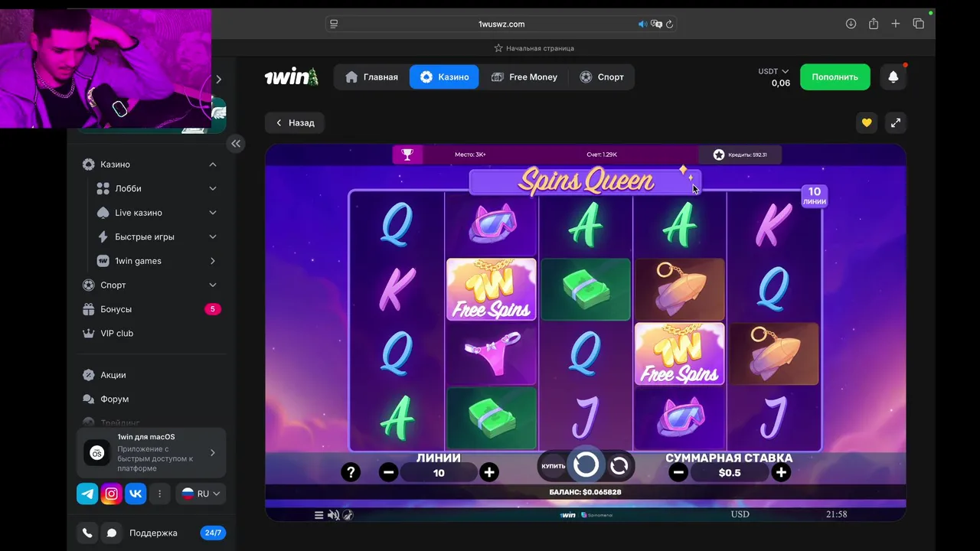Toggle the turbo icon next to sound
980x551 pixels.
(348, 515)
